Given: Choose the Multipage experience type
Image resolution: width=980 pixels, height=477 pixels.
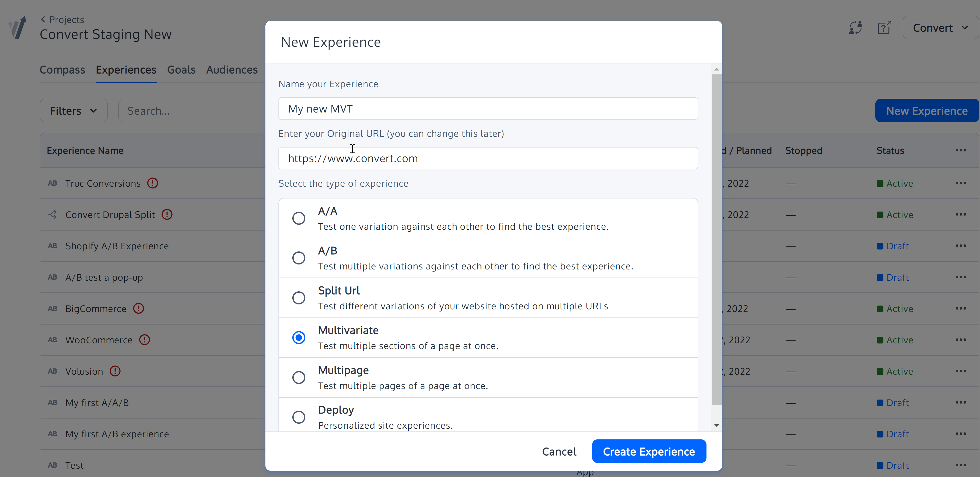Looking at the screenshot, I should coord(299,377).
